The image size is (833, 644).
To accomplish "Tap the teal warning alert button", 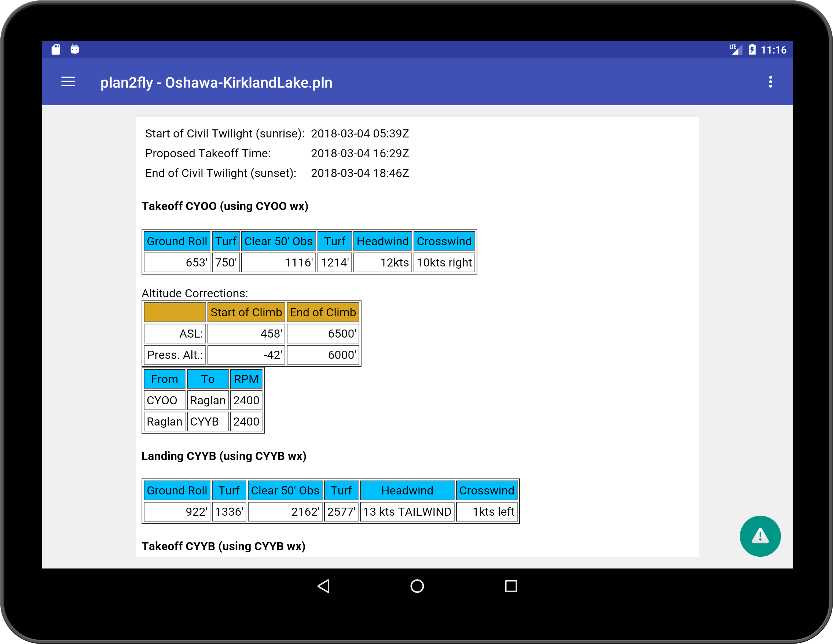I will tap(760, 536).
